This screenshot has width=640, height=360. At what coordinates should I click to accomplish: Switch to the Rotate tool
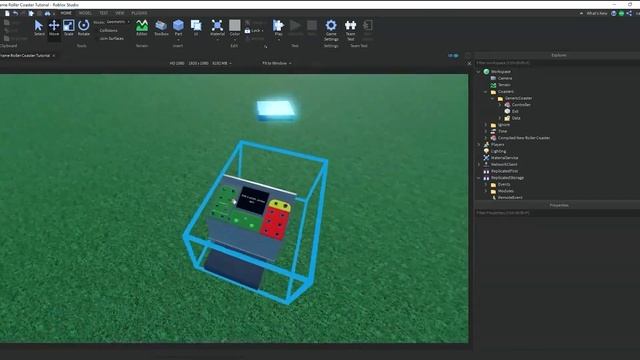tap(84, 27)
